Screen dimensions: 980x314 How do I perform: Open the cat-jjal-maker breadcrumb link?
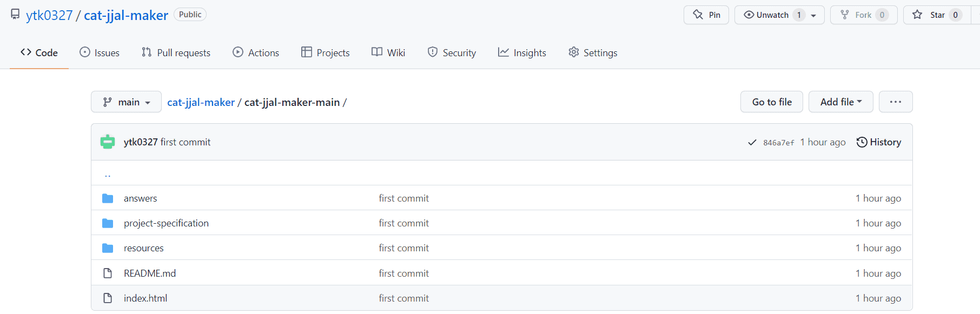(x=201, y=102)
